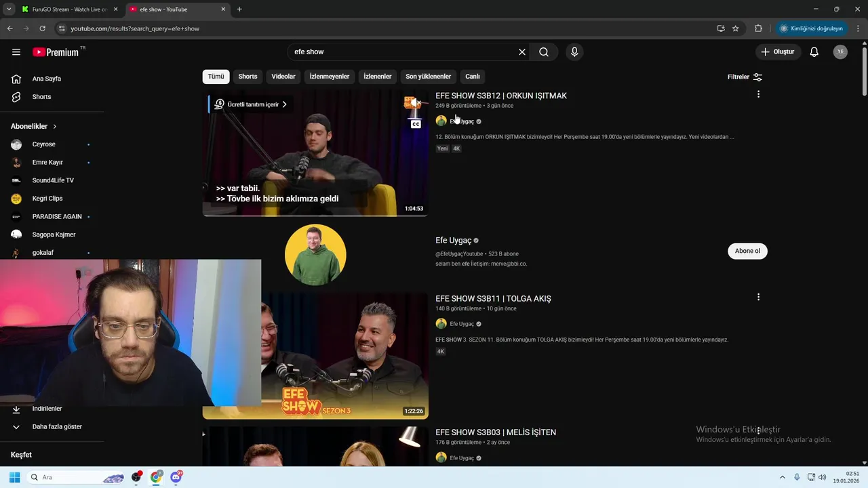Open the Sagopa Kajmer subscription

pyautogui.click(x=52, y=235)
